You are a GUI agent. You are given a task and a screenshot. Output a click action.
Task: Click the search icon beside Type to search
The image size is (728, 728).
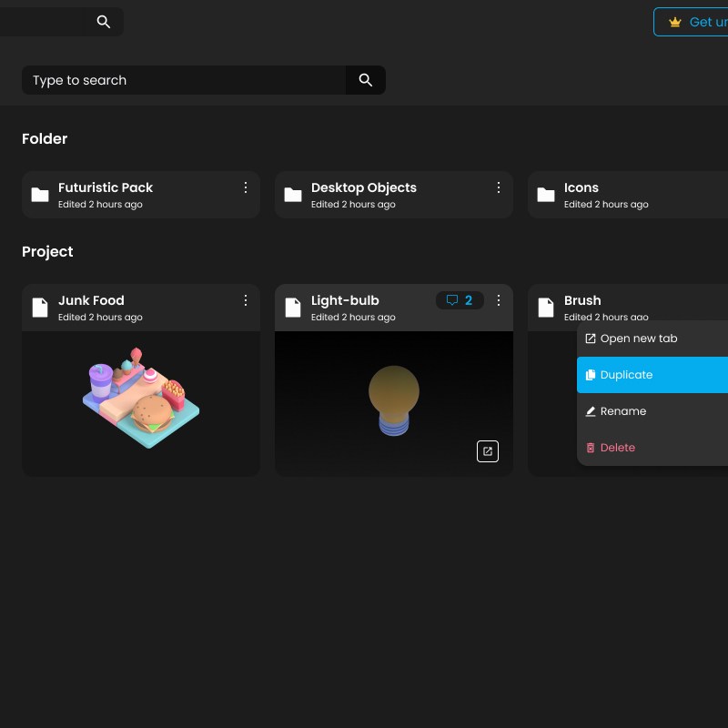(x=366, y=80)
